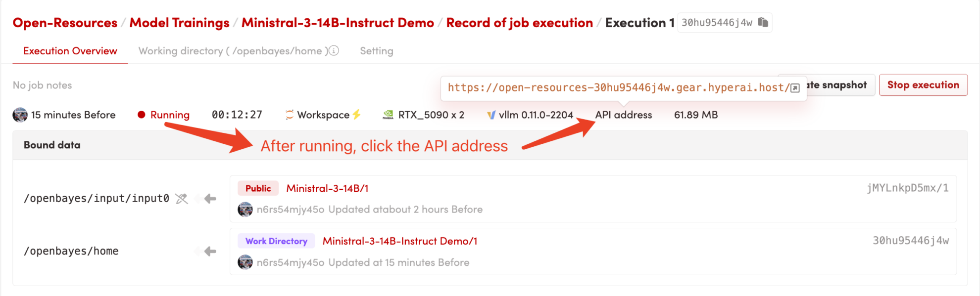Click the lightning bolt icon beside Workspace
The width and height of the screenshot is (980, 296).
[x=356, y=115]
